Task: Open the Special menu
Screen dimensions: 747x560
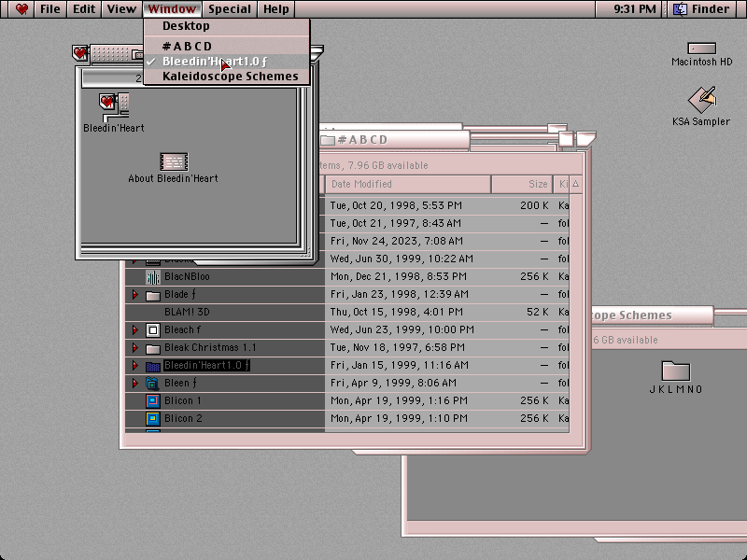Action: (230, 9)
